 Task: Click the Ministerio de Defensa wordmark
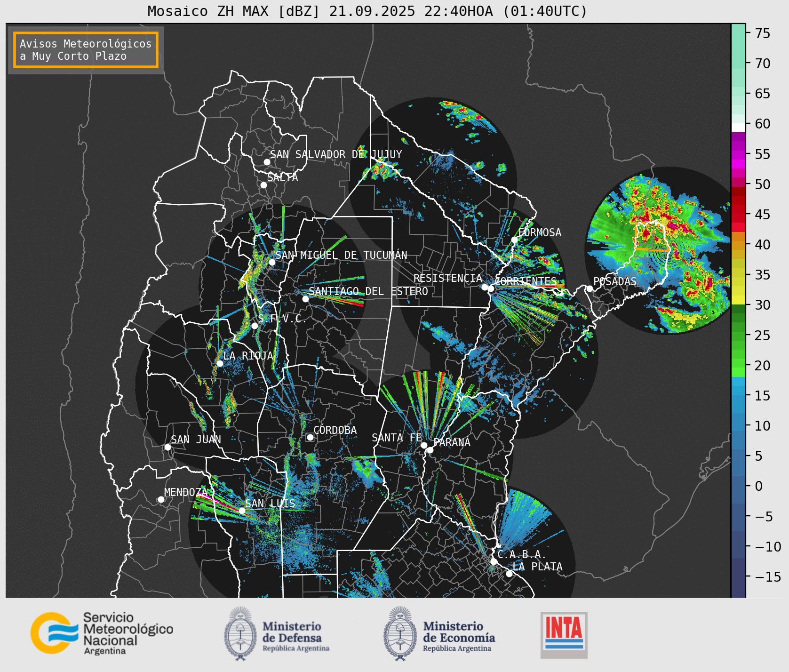[295, 638]
